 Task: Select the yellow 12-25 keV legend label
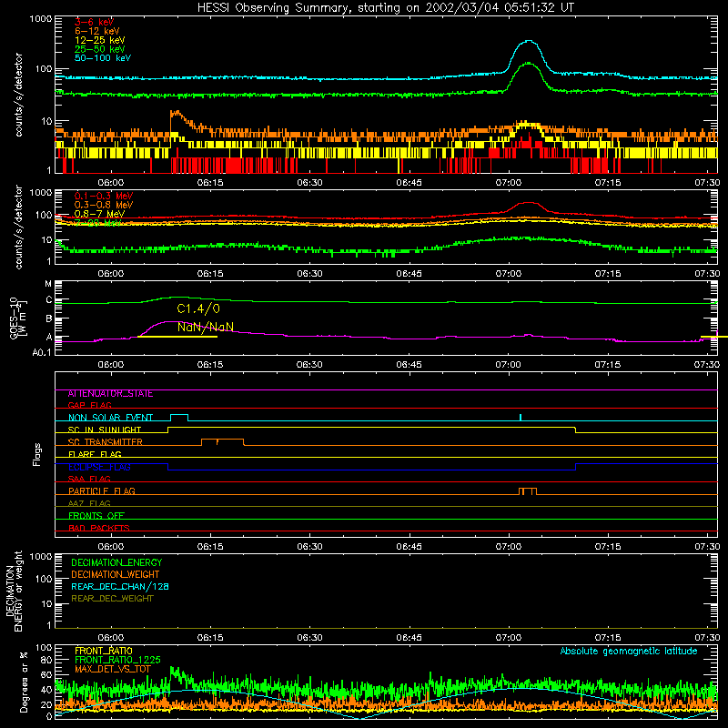tap(99, 40)
